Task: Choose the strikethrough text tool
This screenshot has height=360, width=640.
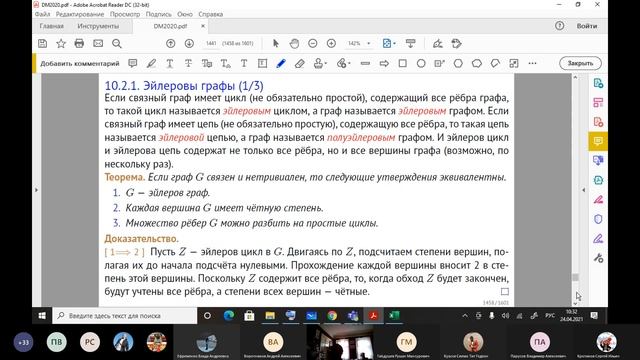Action: (188, 63)
